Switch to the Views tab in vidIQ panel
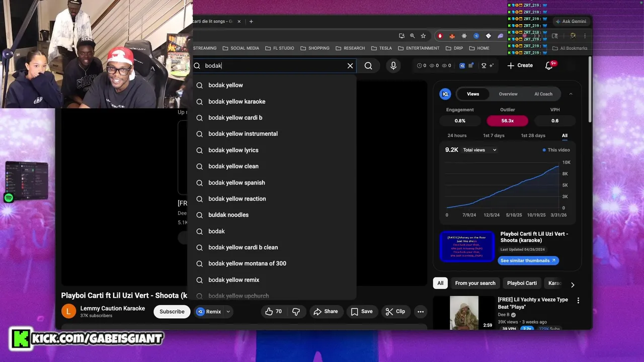The height and width of the screenshot is (362, 644). [x=473, y=94]
